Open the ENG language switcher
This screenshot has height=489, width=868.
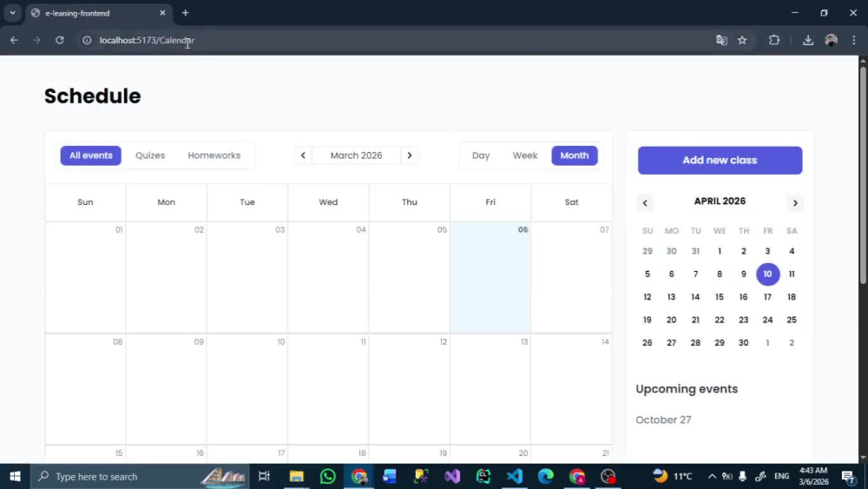click(x=782, y=476)
